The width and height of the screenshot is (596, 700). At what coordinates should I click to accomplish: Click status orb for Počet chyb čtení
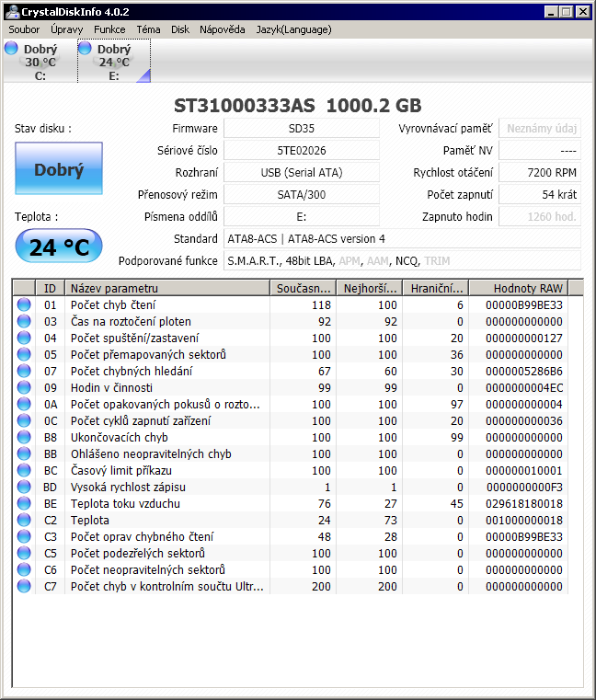24,304
